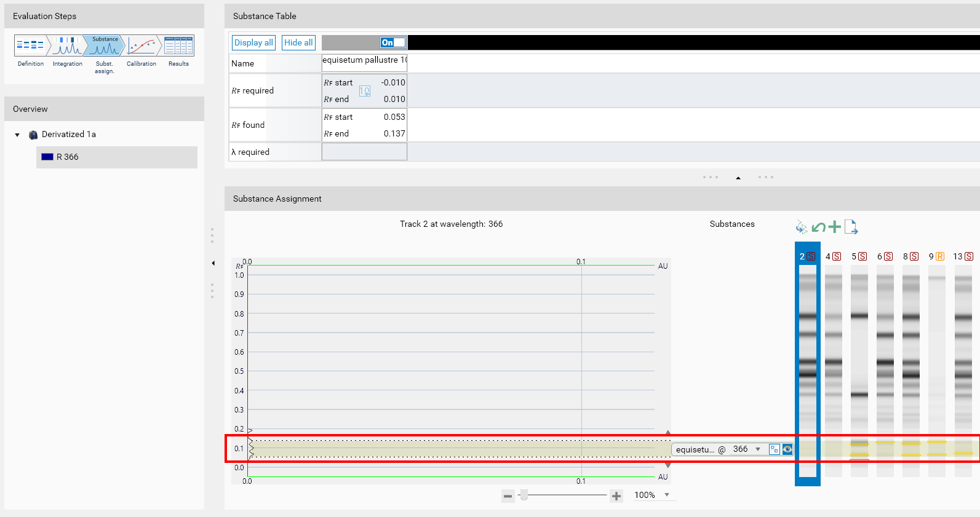The width and height of the screenshot is (980, 517).
Task: Open the 100% zoom level dropdown
Action: point(667,495)
